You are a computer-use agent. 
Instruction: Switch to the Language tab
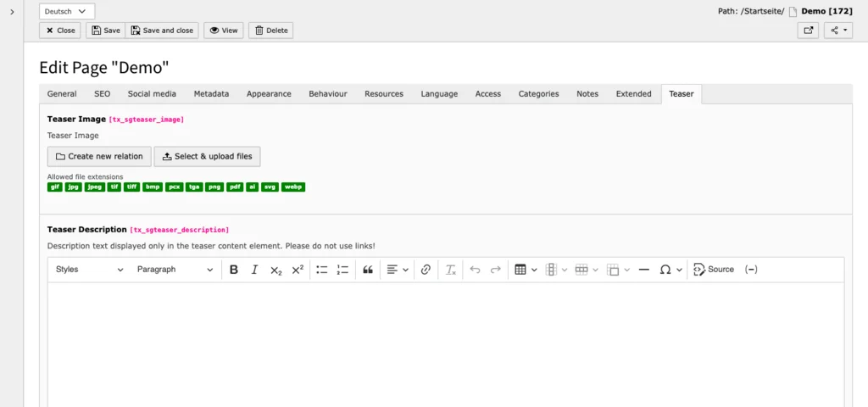[439, 94]
